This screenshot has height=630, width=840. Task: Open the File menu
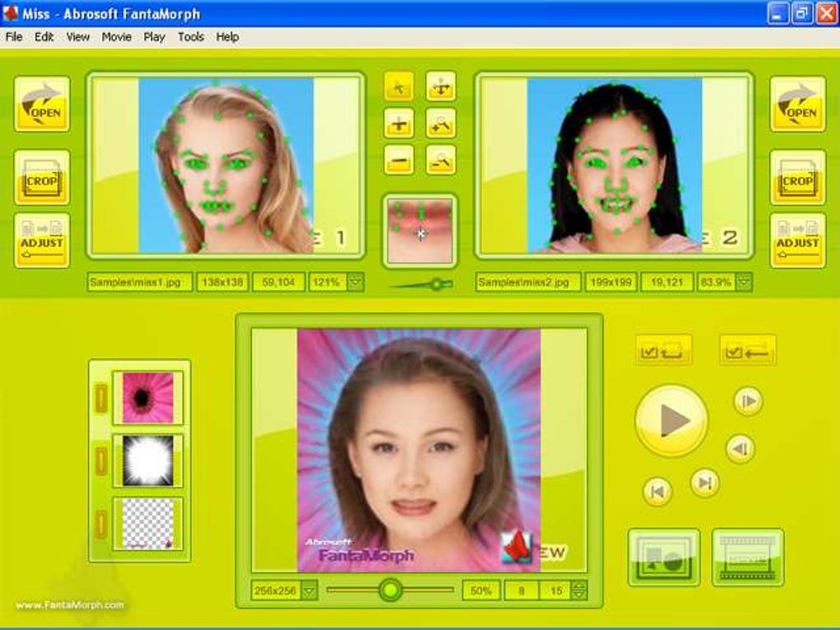tap(14, 37)
